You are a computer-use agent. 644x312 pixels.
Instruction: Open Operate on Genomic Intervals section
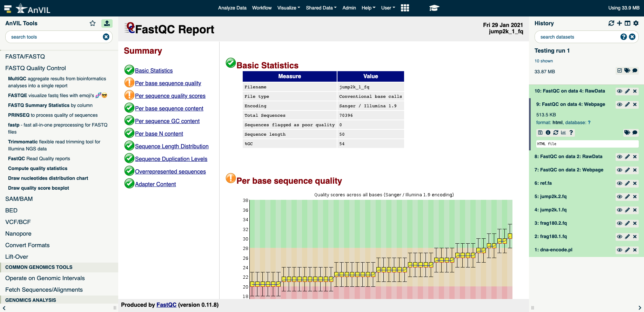click(x=45, y=278)
